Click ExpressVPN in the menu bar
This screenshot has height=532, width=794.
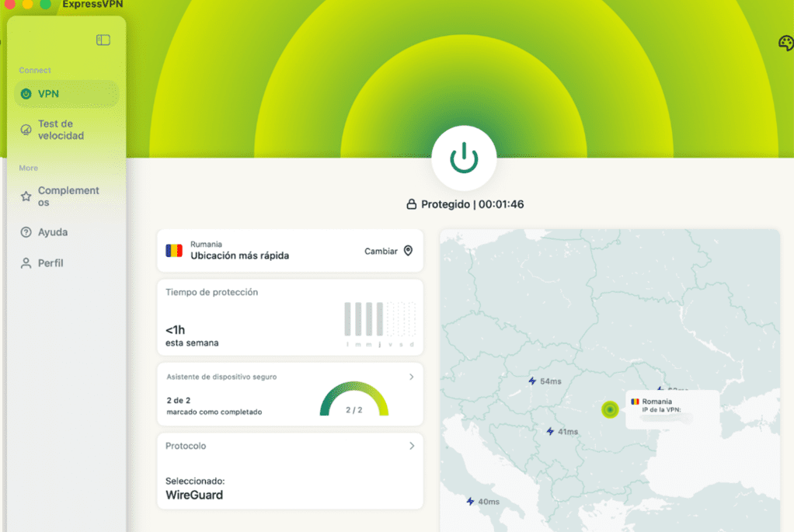91,5
